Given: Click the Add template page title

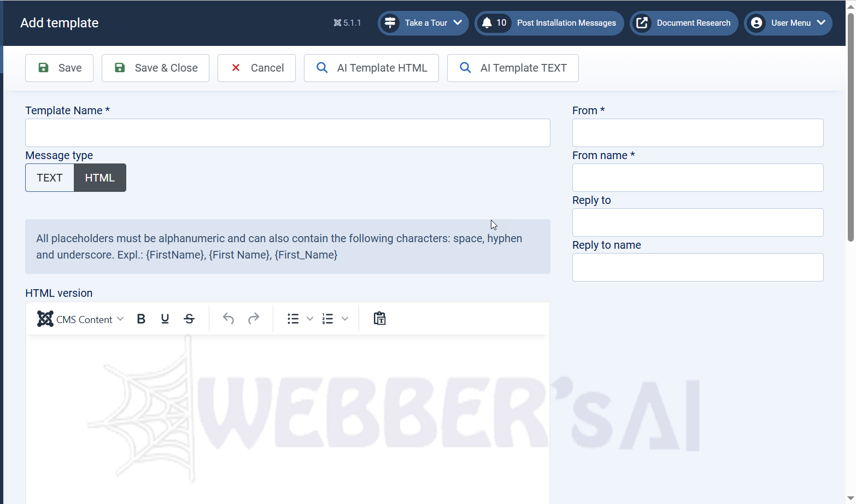Looking at the screenshot, I should click(60, 23).
